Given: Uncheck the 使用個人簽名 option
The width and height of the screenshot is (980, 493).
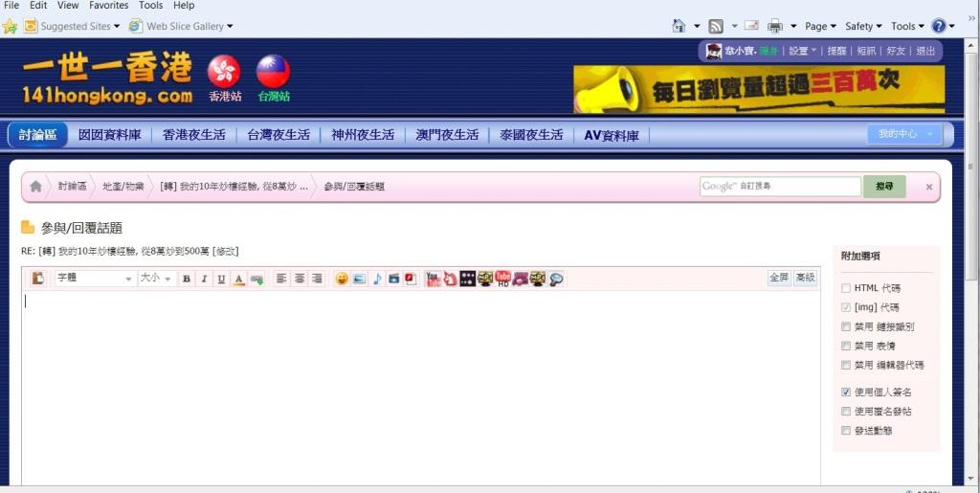Looking at the screenshot, I should click(x=846, y=392).
